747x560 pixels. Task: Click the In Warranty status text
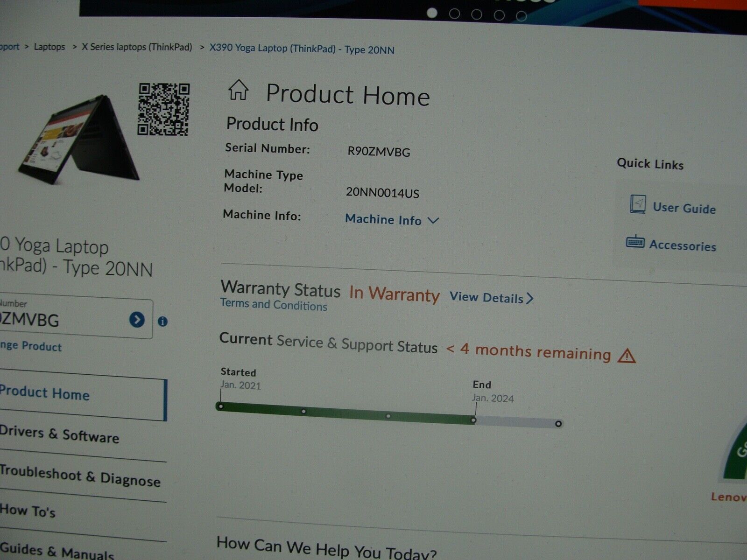pos(395,294)
